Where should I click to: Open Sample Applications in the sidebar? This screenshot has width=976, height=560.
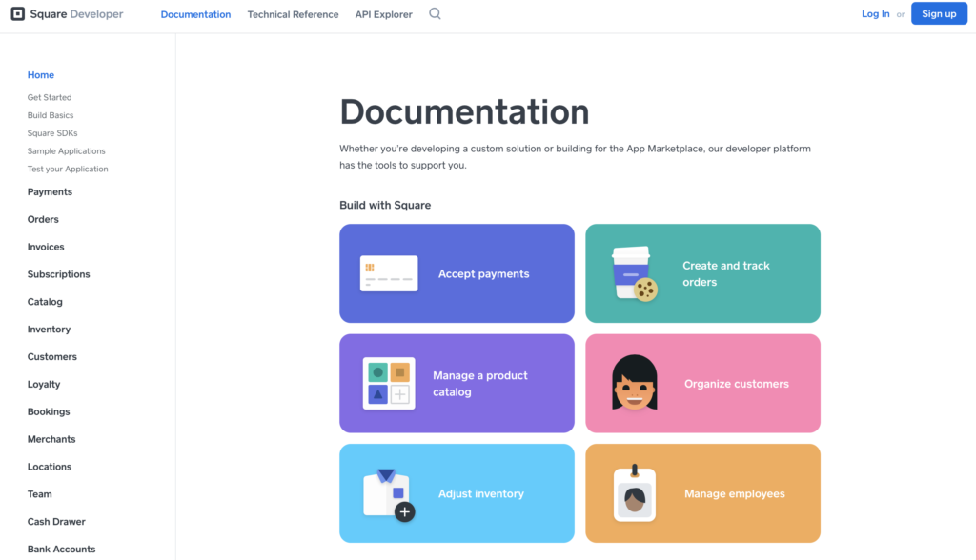coord(66,151)
